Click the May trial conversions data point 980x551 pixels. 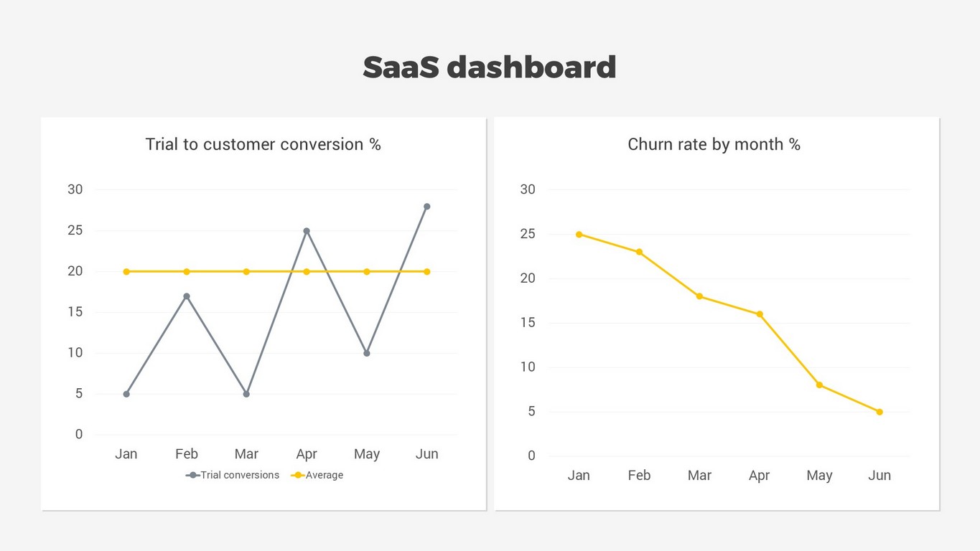pos(367,353)
